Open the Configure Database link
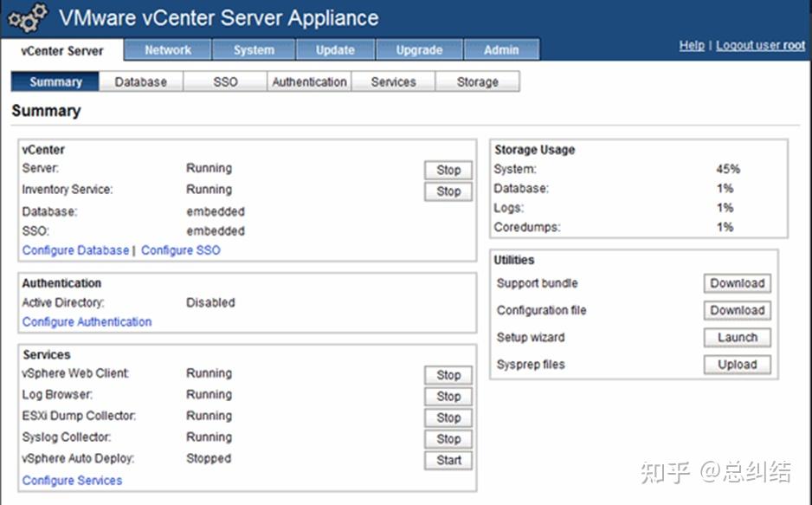 point(75,250)
